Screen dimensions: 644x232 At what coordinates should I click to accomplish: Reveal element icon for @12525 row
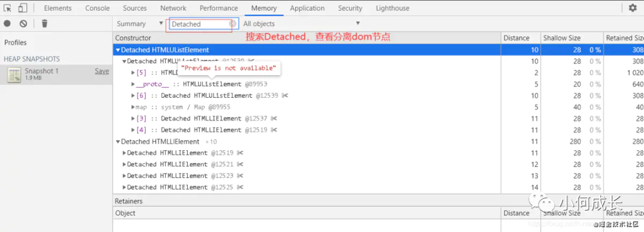[241, 187]
